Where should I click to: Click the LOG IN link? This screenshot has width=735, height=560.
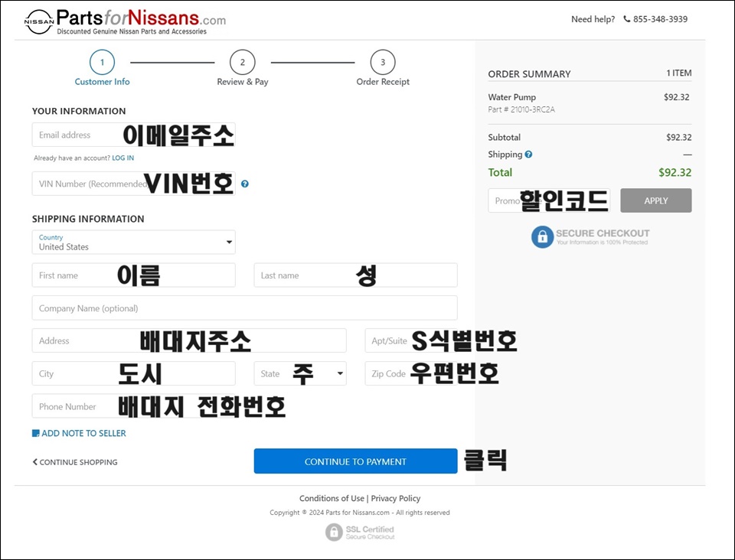(122, 158)
